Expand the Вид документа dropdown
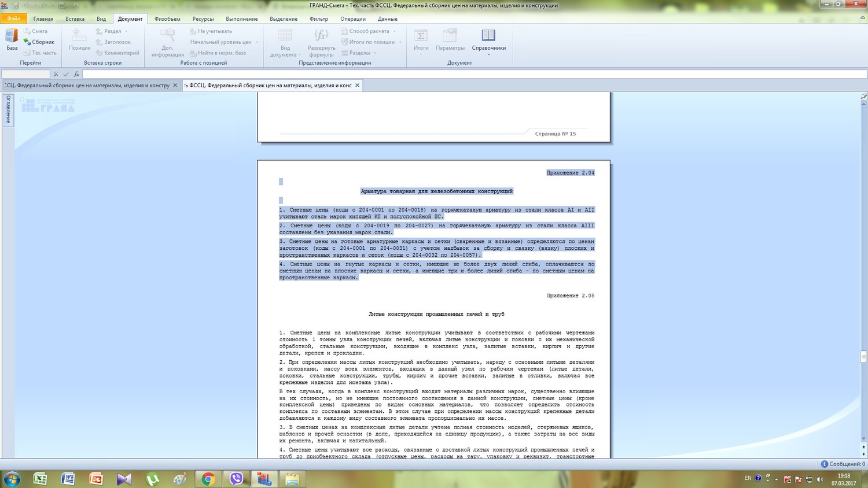Screen dimensions: 868x488 (x=285, y=43)
